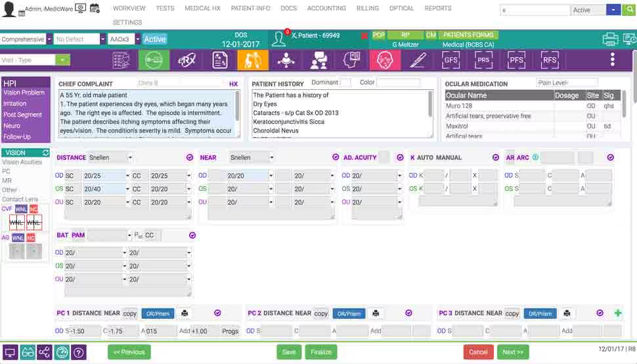Open the WORKVIEW menu
The height and width of the screenshot is (364, 637).
coord(129,8)
